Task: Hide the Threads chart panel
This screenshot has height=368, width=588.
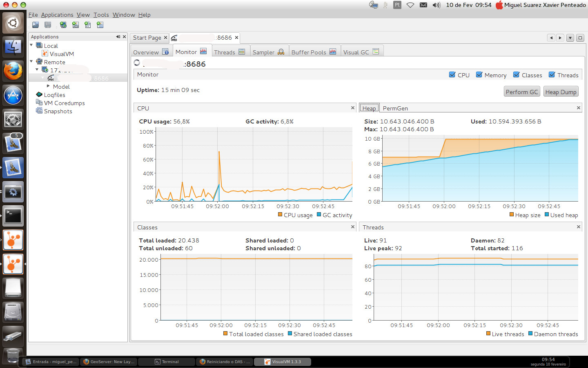Action: point(578,227)
